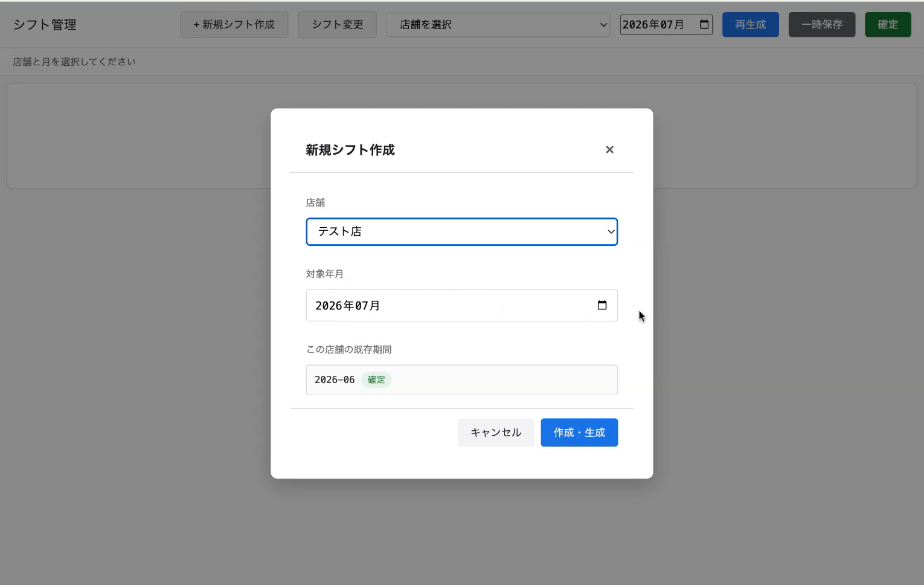924x585 pixels.
Task: Open calendar picker icon in 対象年月 field
Action: [602, 305]
